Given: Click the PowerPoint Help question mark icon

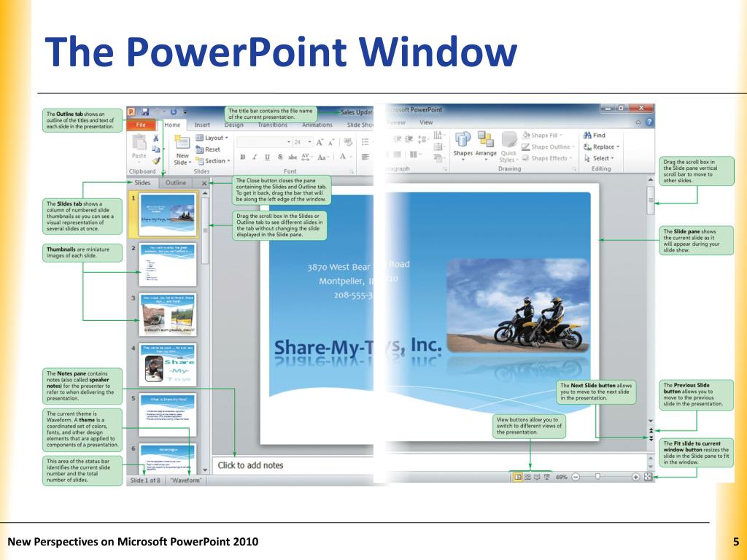Looking at the screenshot, I should (x=649, y=122).
